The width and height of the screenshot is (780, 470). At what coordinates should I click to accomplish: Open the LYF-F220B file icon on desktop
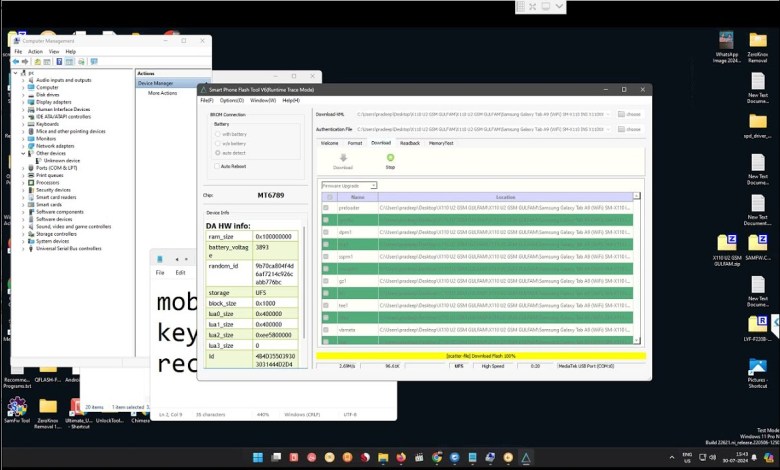point(757,324)
